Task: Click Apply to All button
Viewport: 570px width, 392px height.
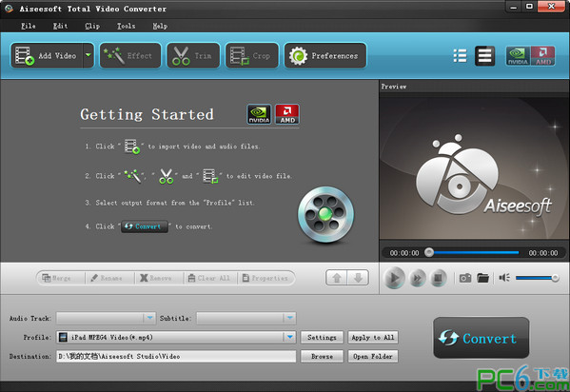Action: coord(373,337)
